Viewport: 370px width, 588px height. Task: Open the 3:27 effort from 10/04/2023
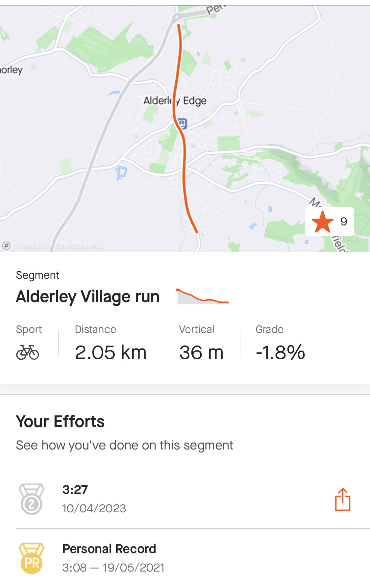94,499
